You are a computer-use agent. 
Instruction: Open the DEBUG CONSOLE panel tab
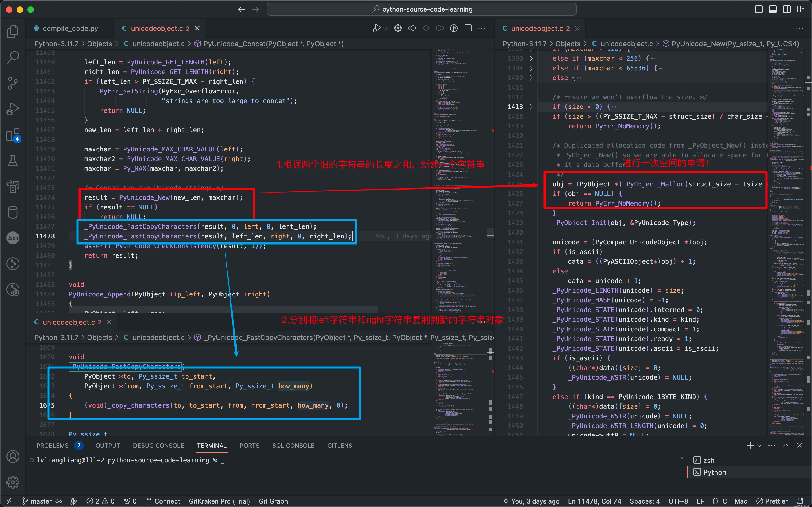click(x=158, y=446)
